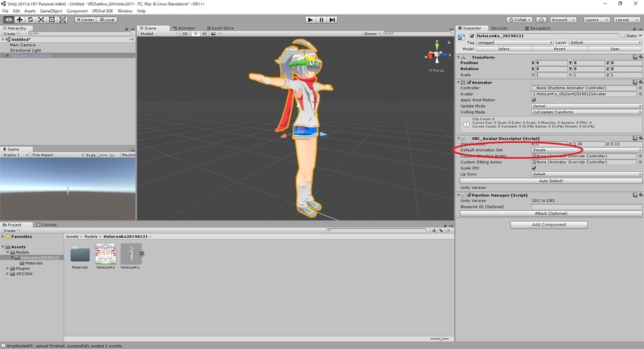This screenshot has height=349, width=644.
Task: Select the combined Transform tool
Action: [x=62, y=19]
